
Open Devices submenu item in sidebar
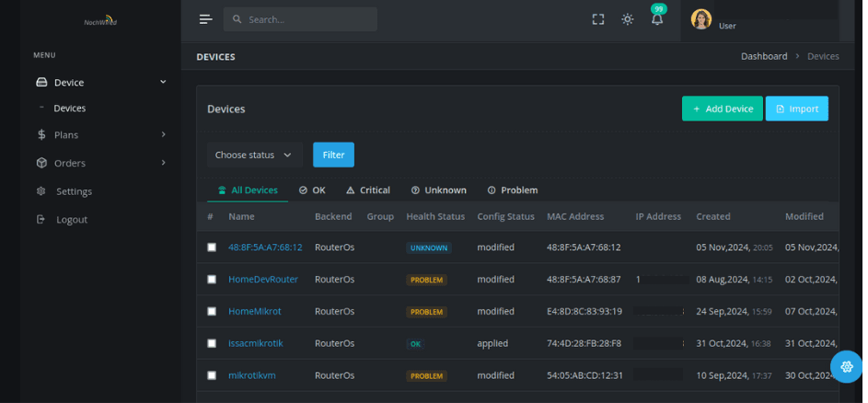click(x=70, y=109)
